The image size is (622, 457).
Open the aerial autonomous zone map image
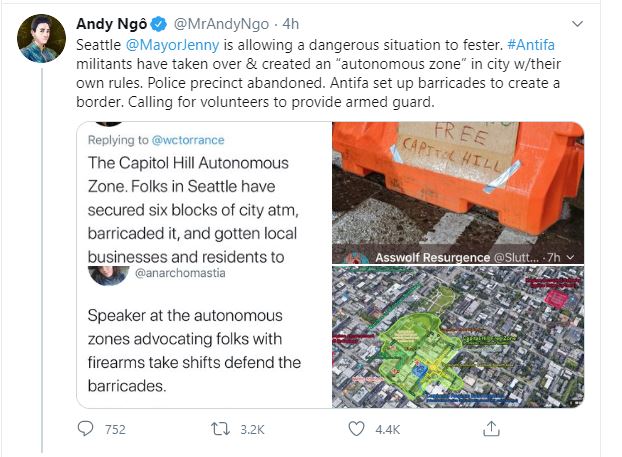click(x=458, y=336)
